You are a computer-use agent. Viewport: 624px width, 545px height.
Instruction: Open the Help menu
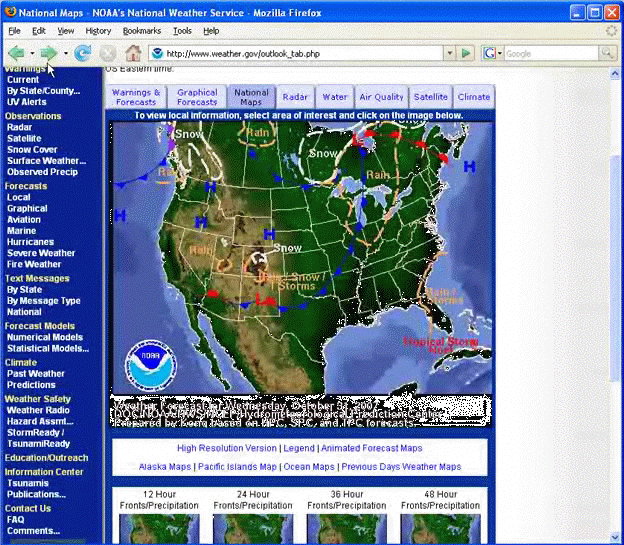coord(211,31)
